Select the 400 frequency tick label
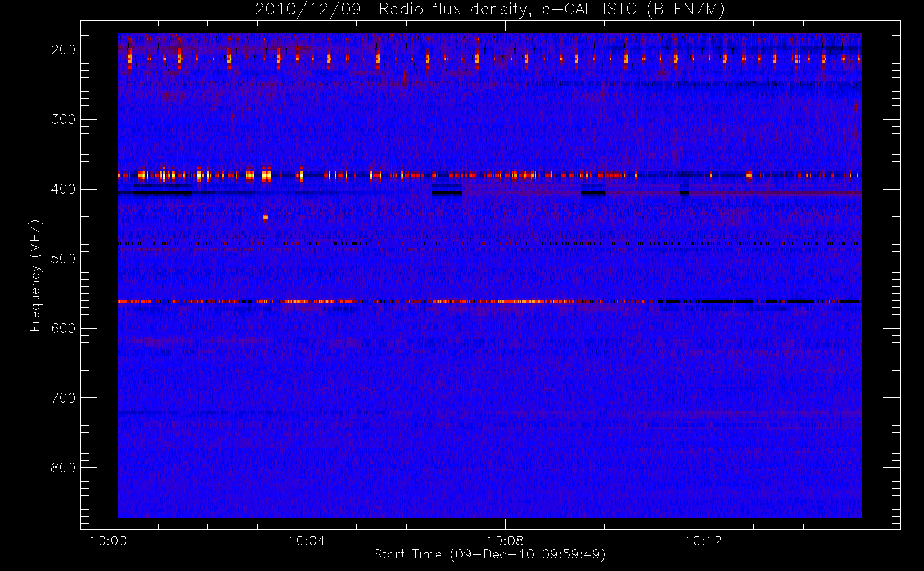 (x=63, y=189)
